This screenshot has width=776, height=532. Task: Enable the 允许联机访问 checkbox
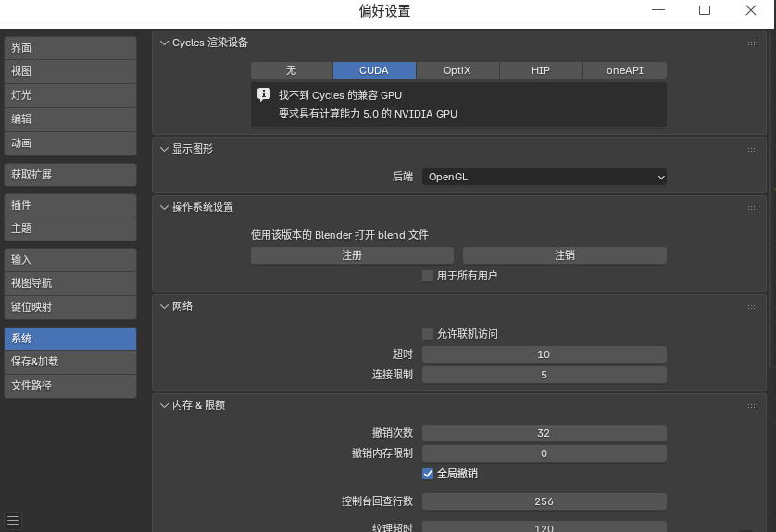pos(428,334)
